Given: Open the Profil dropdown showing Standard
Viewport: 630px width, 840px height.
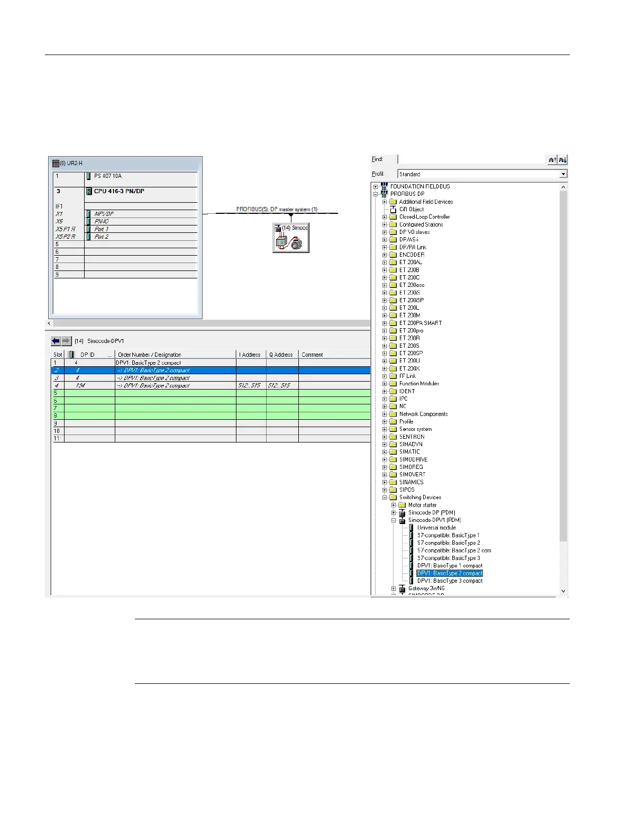Looking at the screenshot, I should pyautogui.click(x=563, y=174).
